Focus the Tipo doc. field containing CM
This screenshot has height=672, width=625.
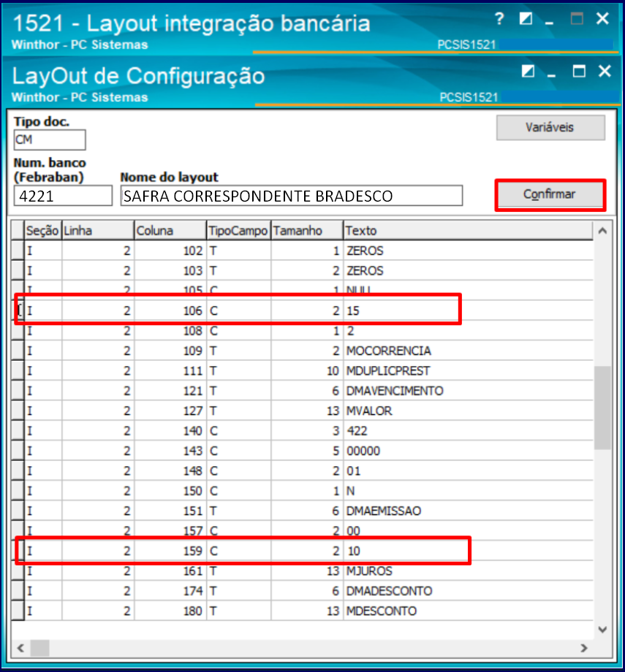[x=50, y=140]
